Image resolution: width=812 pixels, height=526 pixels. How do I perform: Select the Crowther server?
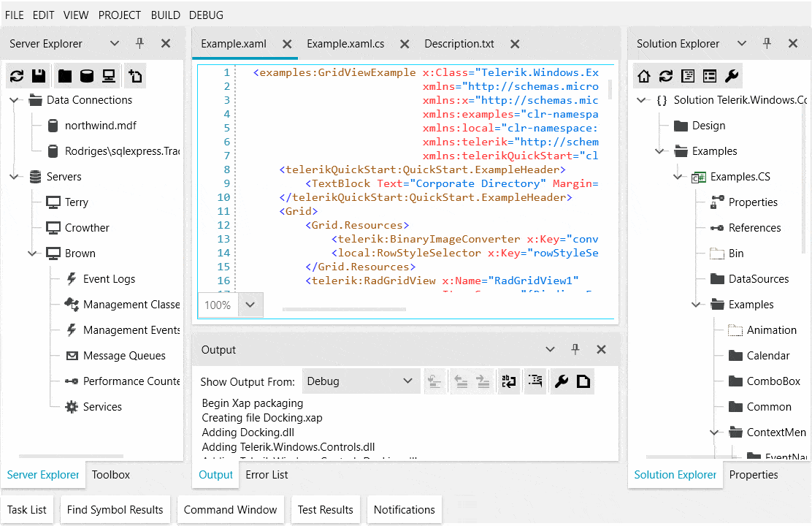(86, 227)
